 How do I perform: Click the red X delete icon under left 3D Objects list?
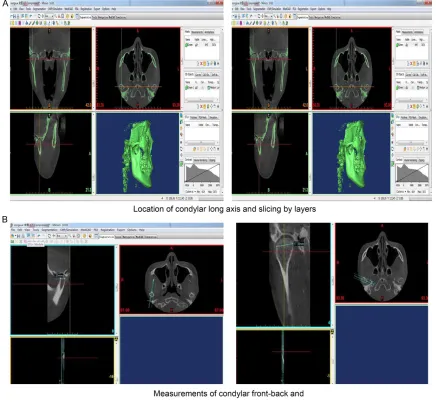pyautogui.click(x=201, y=106)
